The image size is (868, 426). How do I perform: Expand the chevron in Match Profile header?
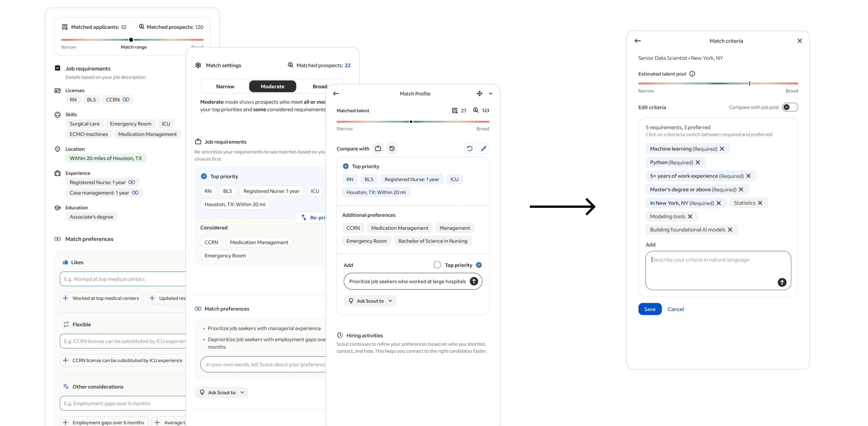491,94
